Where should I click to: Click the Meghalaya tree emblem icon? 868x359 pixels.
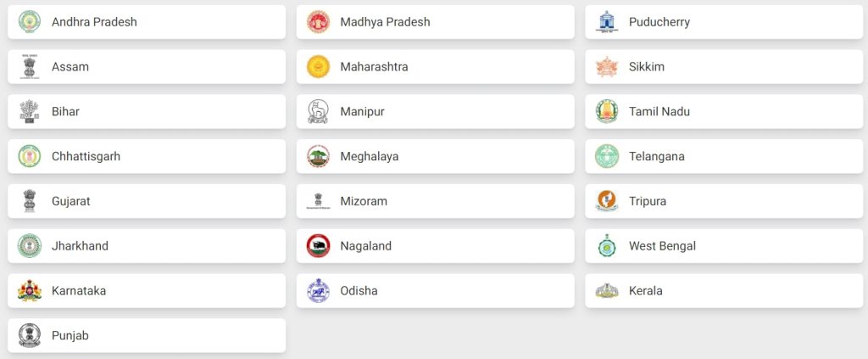[319, 156]
